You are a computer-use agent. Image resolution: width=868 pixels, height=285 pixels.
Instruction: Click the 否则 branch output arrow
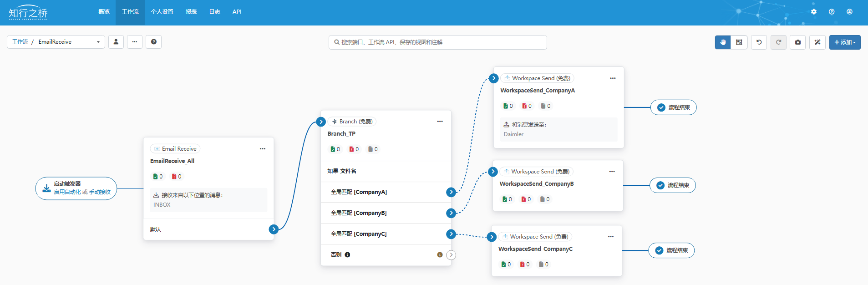click(451, 255)
